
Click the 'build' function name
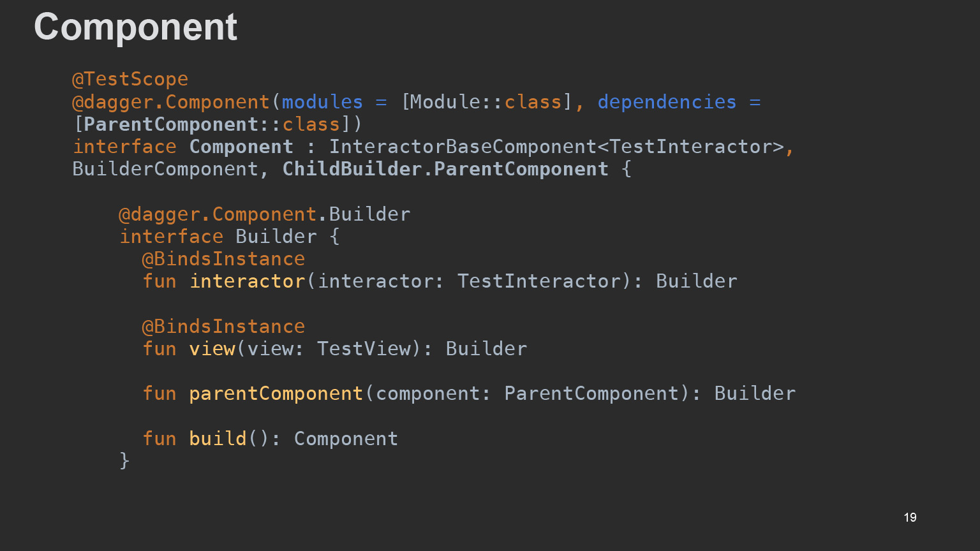(x=218, y=439)
